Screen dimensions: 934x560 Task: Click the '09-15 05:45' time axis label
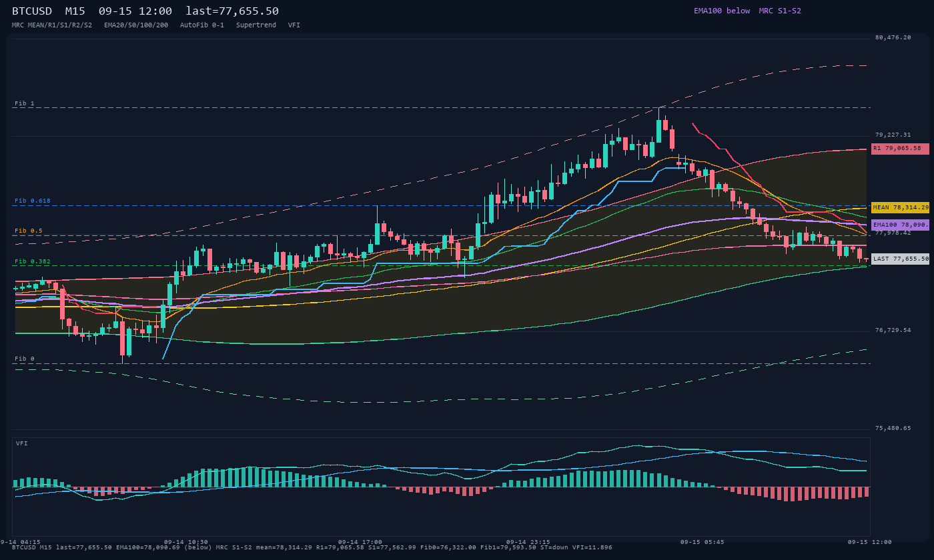coord(702,542)
